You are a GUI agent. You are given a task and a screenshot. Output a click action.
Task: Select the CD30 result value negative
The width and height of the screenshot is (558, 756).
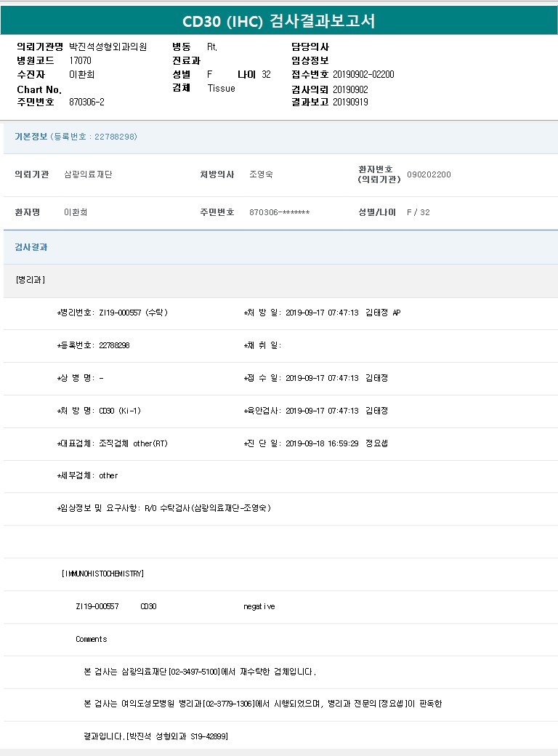[259, 606]
